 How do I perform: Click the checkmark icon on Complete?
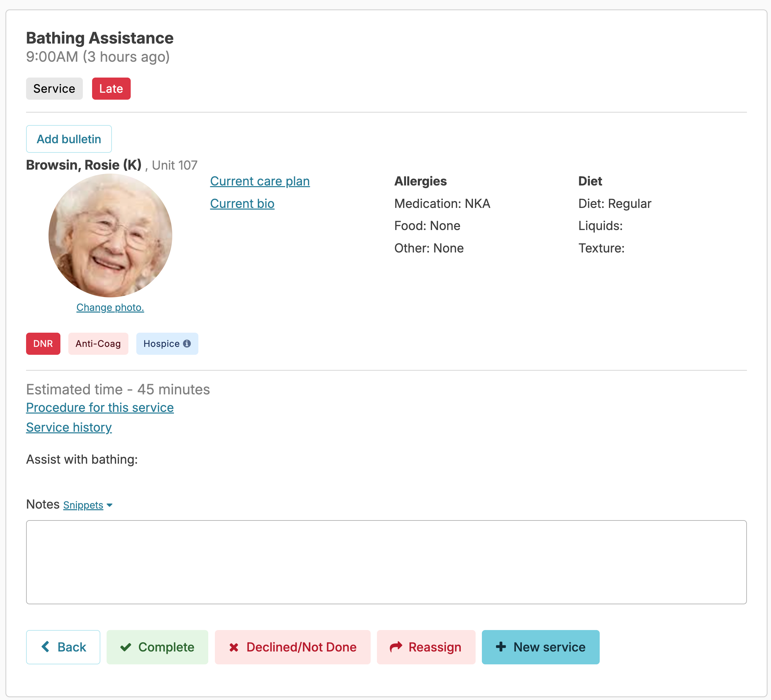[126, 647]
